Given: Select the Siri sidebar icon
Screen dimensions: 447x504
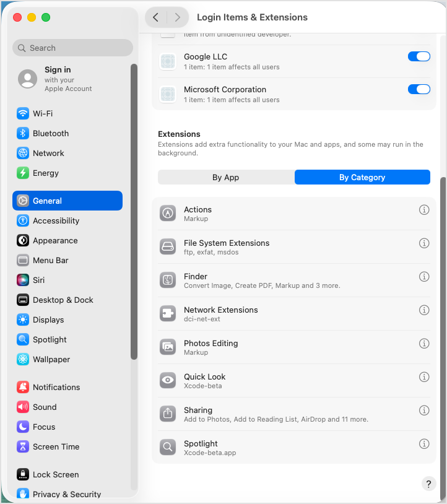Looking at the screenshot, I should point(23,280).
